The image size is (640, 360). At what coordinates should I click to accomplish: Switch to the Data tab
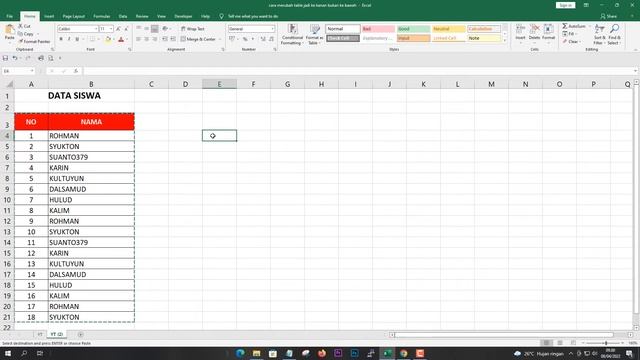[123, 16]
